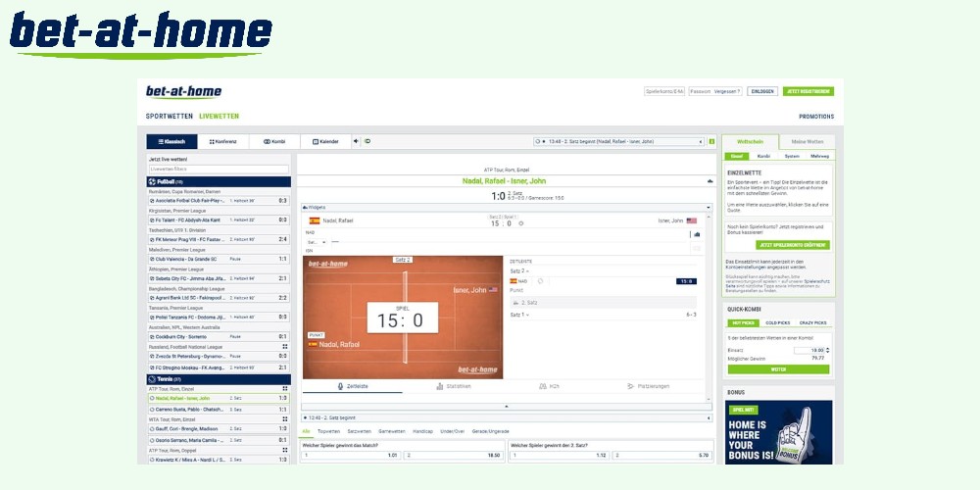
Task: Click the JETZT SPIELERKONTO ERÖFFNEN button
Action: point(793,245)
